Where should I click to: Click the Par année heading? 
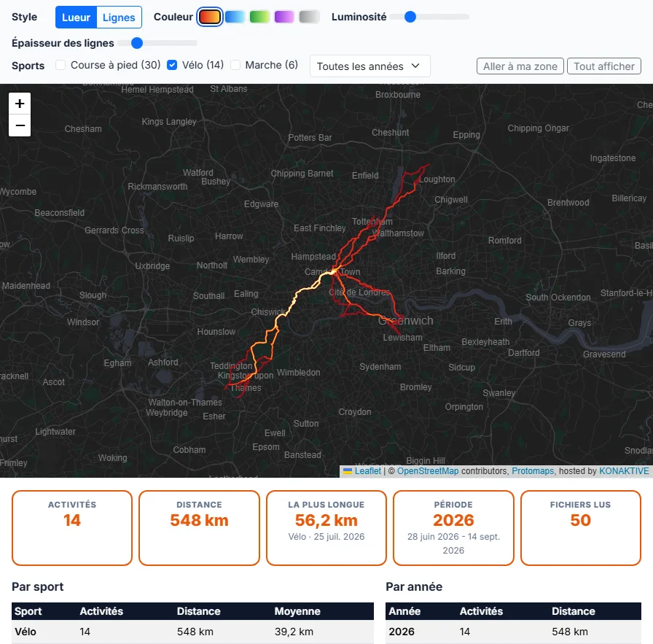coord(414,587)
